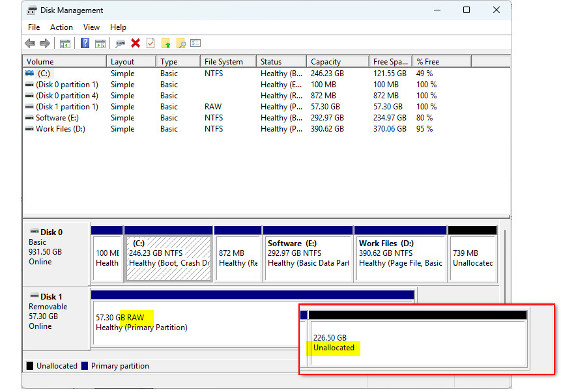Select the 739 MB Unallocated block
This screenshot has width=561, height=392.
pyautogui.click(x=472, y=255)
